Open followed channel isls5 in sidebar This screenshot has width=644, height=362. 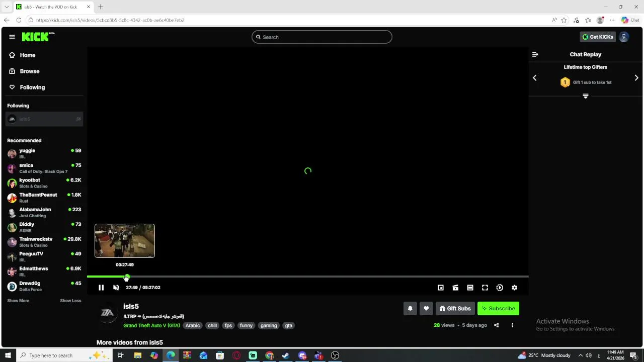point(44,119)
